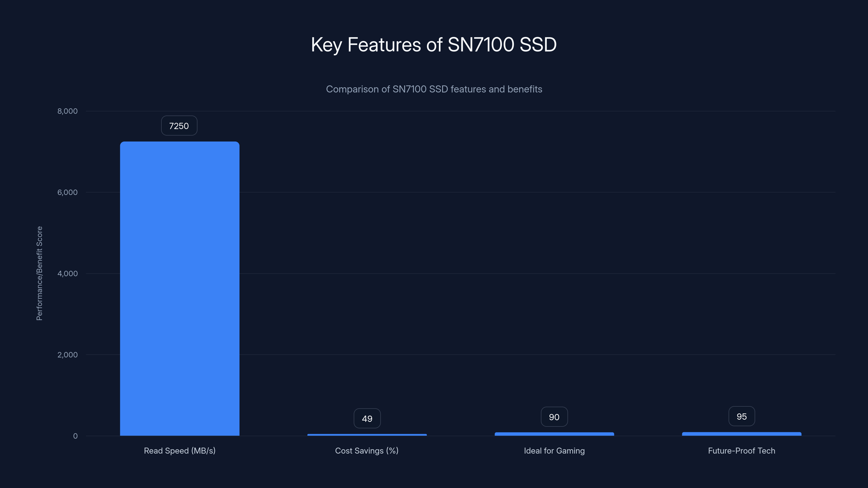
Task: Click the Ideal for Gaming bar
Action: [x=554, y=434]
